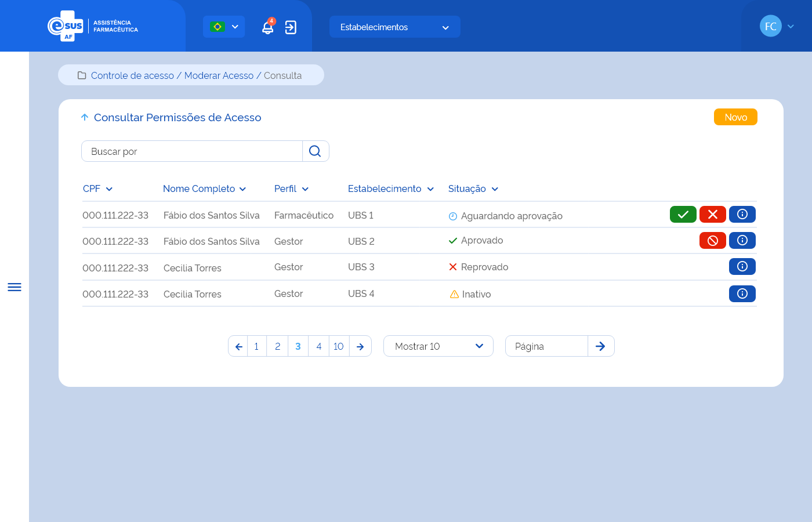Click the Inativo status
Viewport: 812px width, 522px height.
point(470,294)
